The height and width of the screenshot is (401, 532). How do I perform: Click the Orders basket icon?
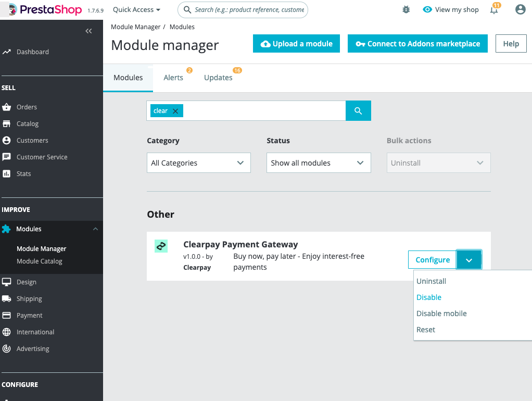[6, 107]
